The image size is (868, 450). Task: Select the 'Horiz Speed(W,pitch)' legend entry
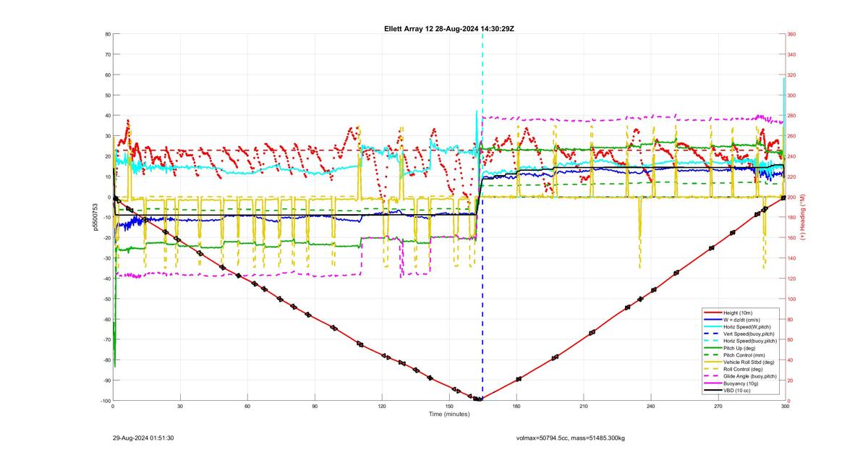(x=747, y=327)
